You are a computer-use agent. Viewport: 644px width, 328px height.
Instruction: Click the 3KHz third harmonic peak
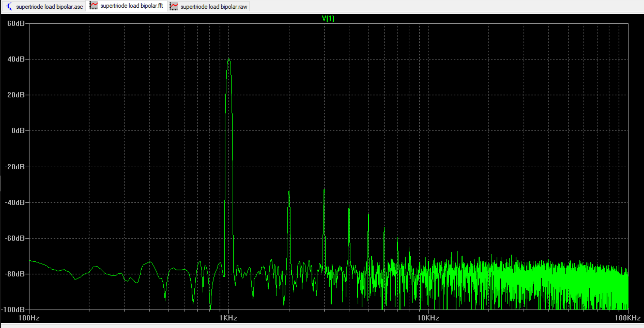pos(324,190)
